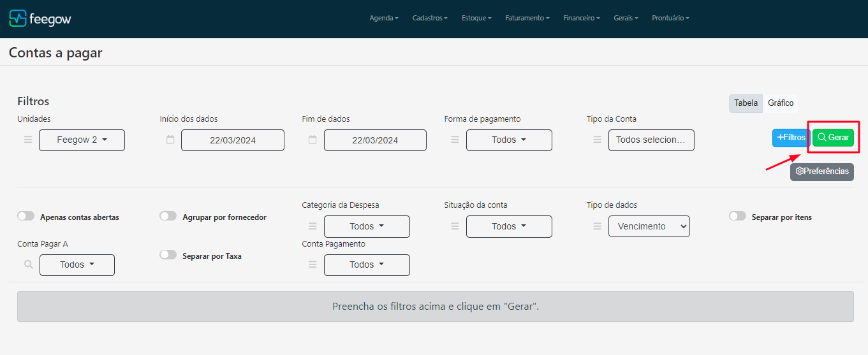Open Forma de pagamento Todos dropdown
The width and height of the screenshot is (868, 355).
(509, 140)
